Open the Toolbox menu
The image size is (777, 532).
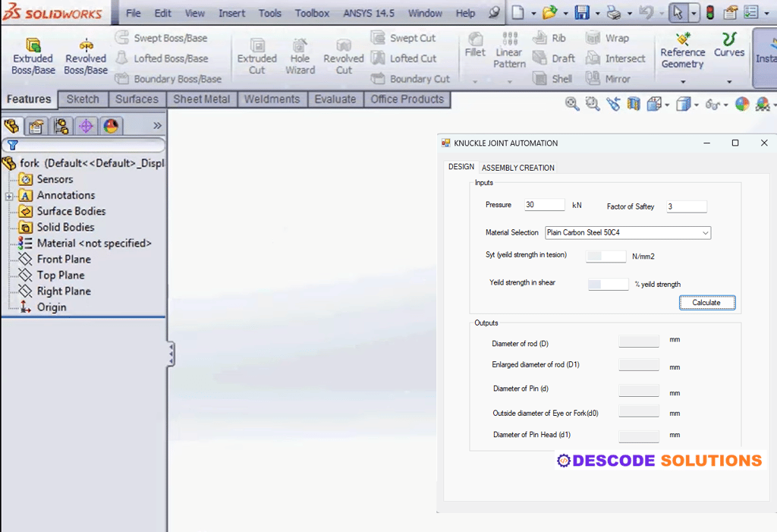pos(312,13)
